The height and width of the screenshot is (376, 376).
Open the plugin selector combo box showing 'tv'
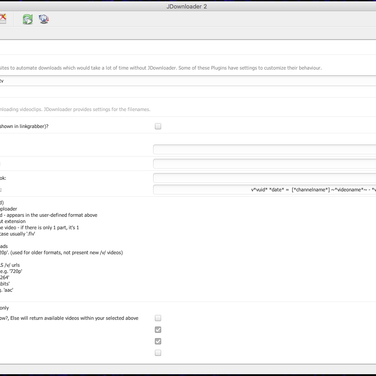click(x=188, y=81)
